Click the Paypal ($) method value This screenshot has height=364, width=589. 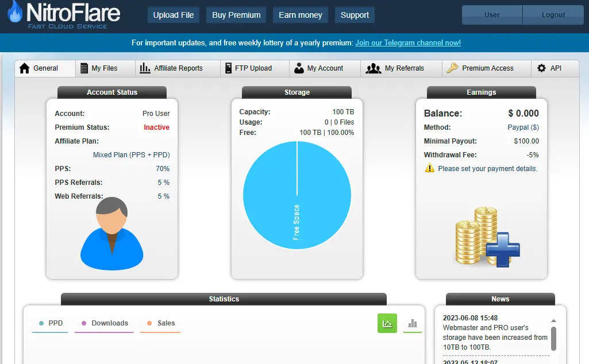(523, 127)
